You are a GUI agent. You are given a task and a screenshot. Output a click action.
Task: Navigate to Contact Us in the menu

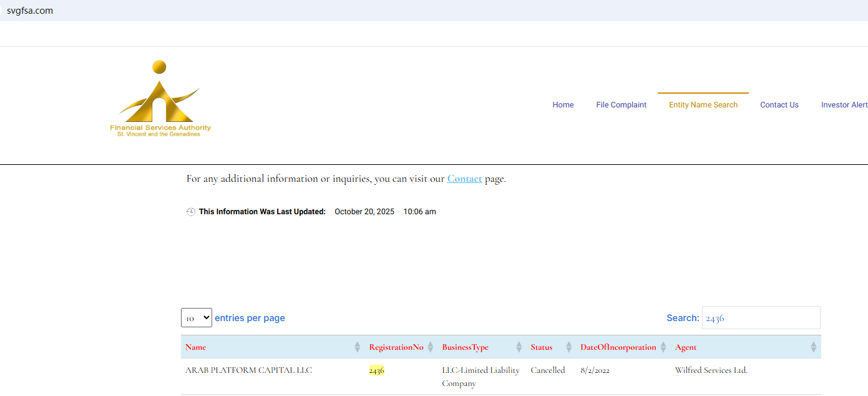click(779, 105)
